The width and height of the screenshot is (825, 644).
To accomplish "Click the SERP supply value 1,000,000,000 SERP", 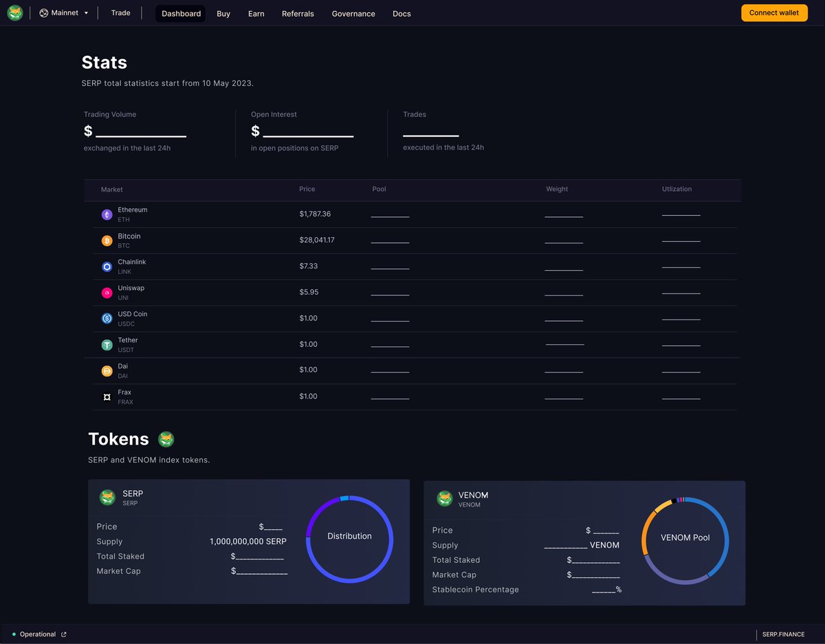I will pos(248,542).
